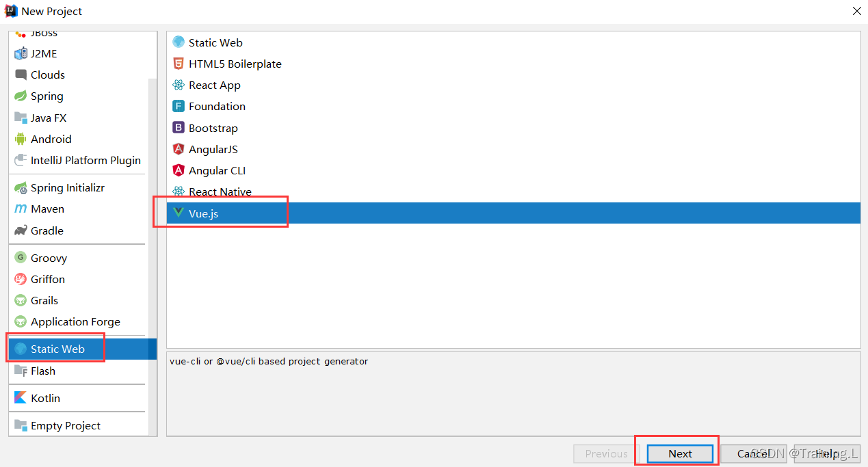Select the Griffon entry
868x467 pixels.
pyautogui.click(x=48, y=279)
